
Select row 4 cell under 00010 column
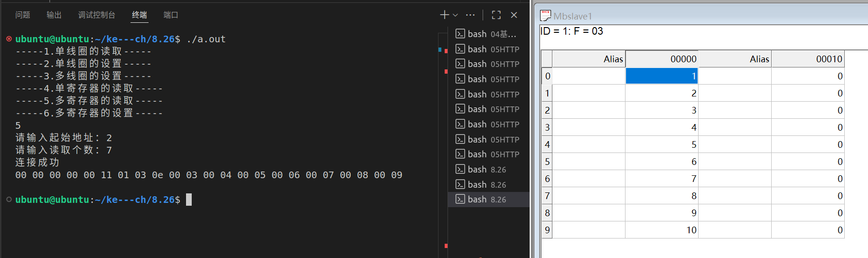pos(808,144)
